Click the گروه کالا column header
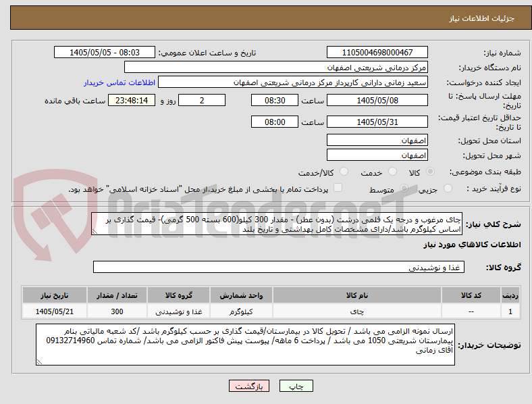 179,295
